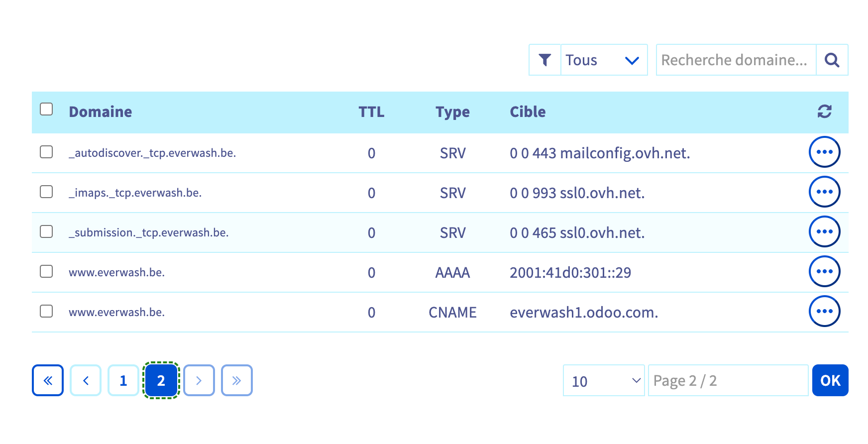
Task: Expand the Tous record type filter
Action: pyautogui.click(x=603, y=60)
